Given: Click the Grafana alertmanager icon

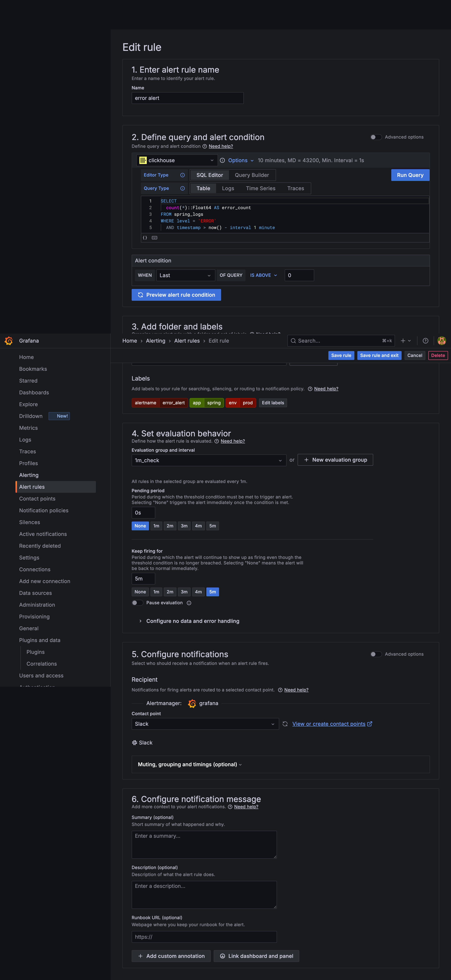Looking at the screenshot, I should click(192, 703).
